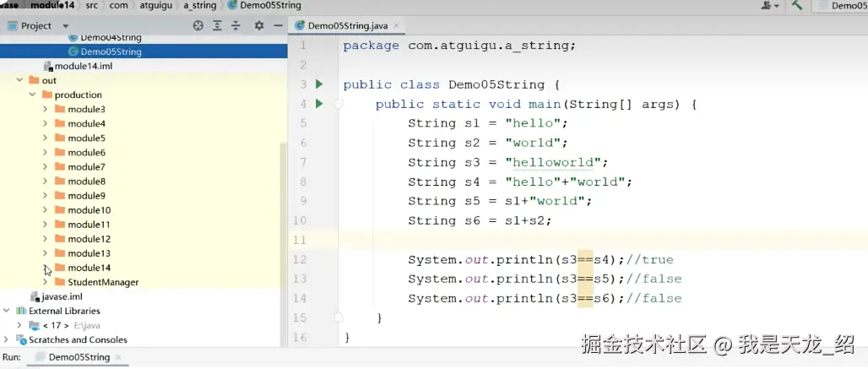Collapse External Libraries node
Viewport: 868px width, 369px height.
pyautogui.click(x=7, y=311)
